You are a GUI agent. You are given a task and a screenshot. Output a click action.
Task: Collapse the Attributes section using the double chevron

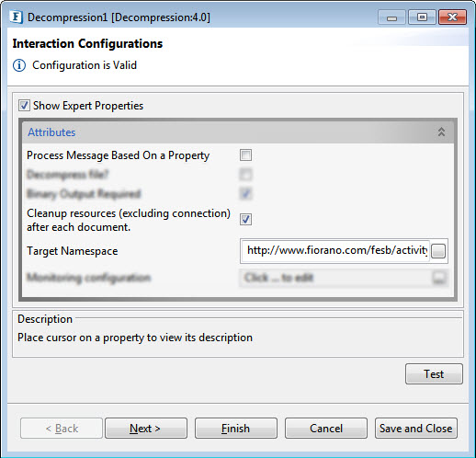[441, 132]
